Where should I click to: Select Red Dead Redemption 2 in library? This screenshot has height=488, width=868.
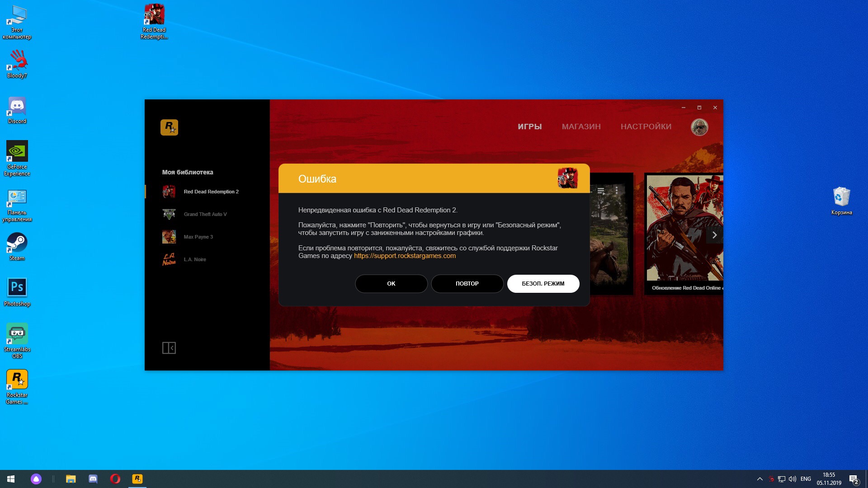coord(211,192)
